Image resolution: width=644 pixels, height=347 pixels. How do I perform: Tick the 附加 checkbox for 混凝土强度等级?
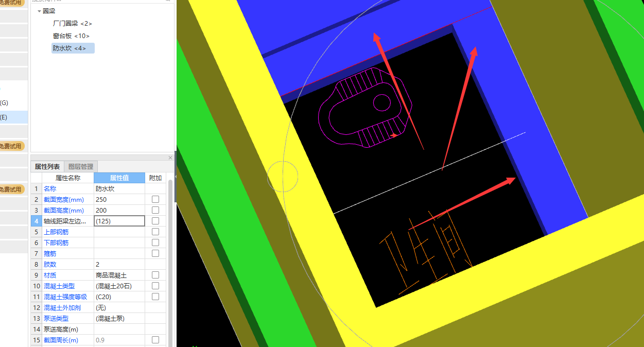(x=155, y=297)
